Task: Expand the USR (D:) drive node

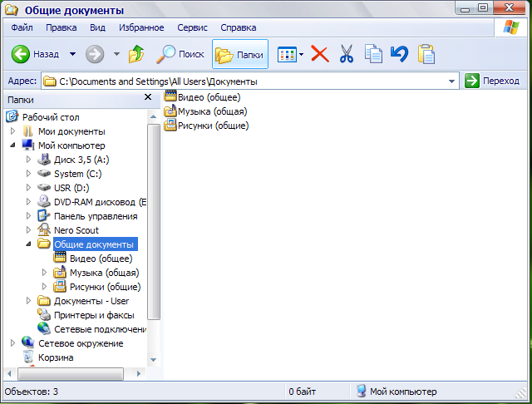Action: [x=28, y=188]
